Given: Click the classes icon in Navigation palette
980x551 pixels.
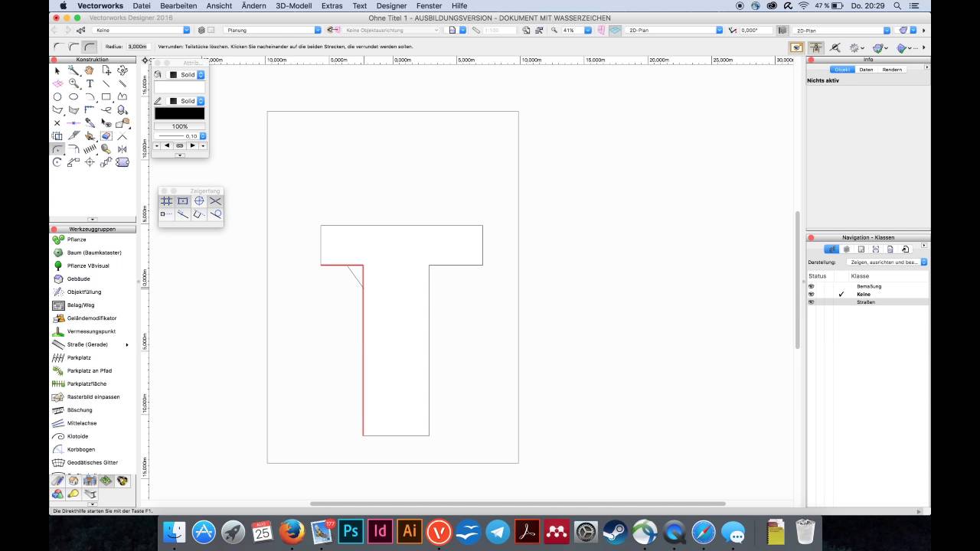Looking at the screenshot, I should 831,249.
